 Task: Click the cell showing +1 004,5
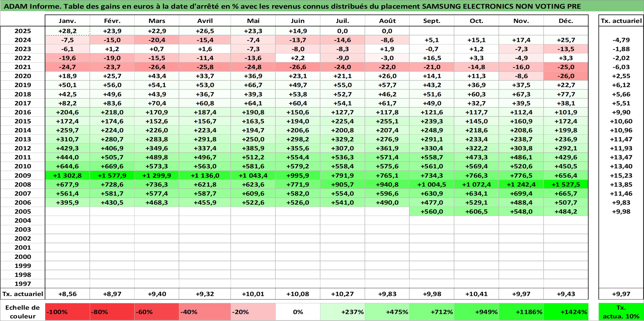pos(432,184)
